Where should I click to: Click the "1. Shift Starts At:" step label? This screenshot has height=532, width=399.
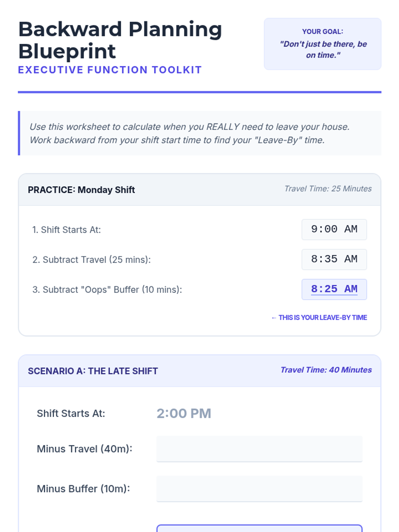(66, 230)
